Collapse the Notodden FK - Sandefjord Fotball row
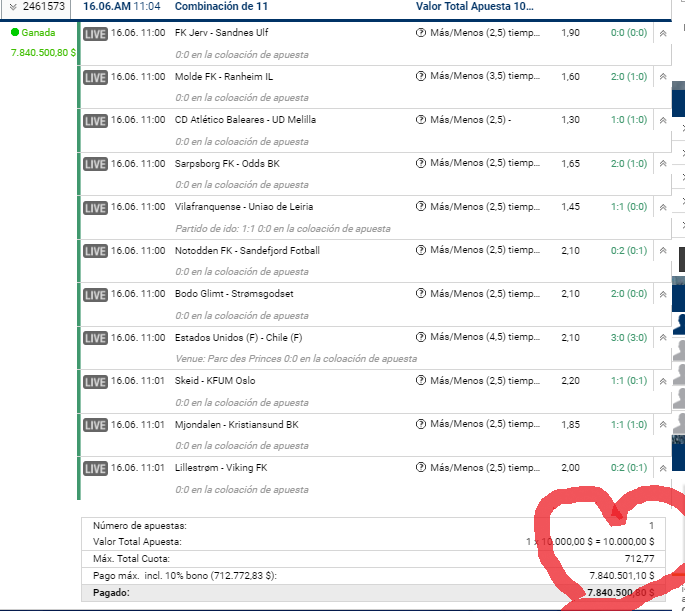The image size is (685, 611). pyautogui.click(x=663, y=250)
